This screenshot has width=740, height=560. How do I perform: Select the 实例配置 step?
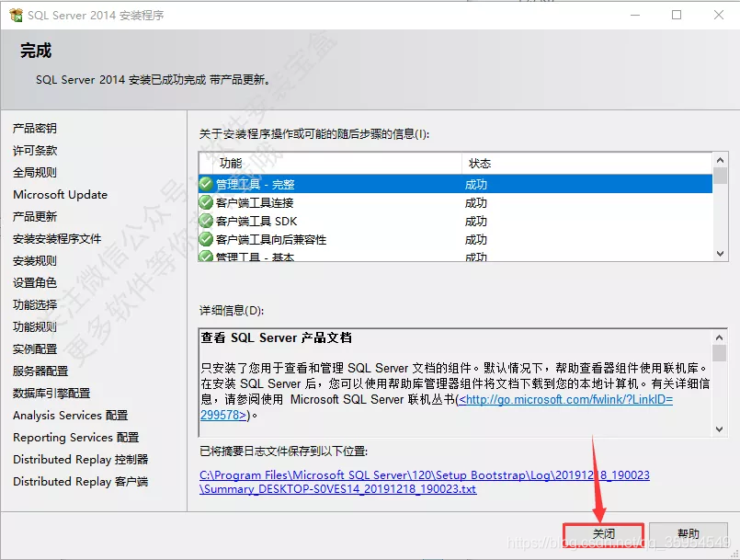tap(35, 349)
